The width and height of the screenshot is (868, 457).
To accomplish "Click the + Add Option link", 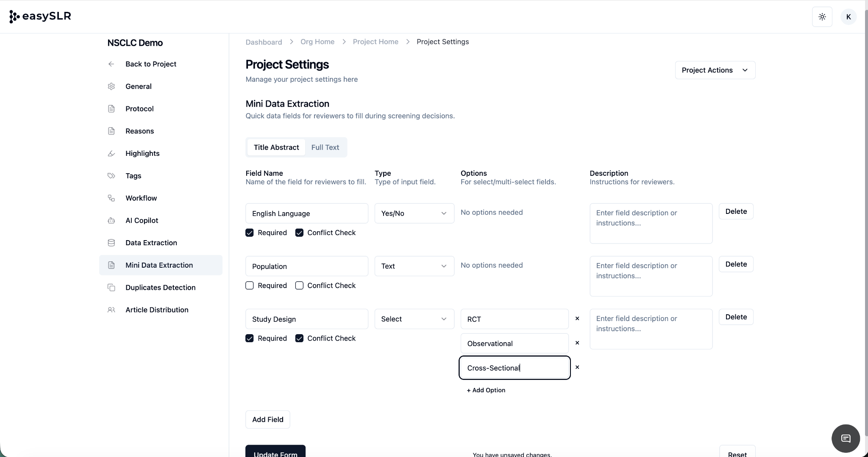I will tap(486, 390).
